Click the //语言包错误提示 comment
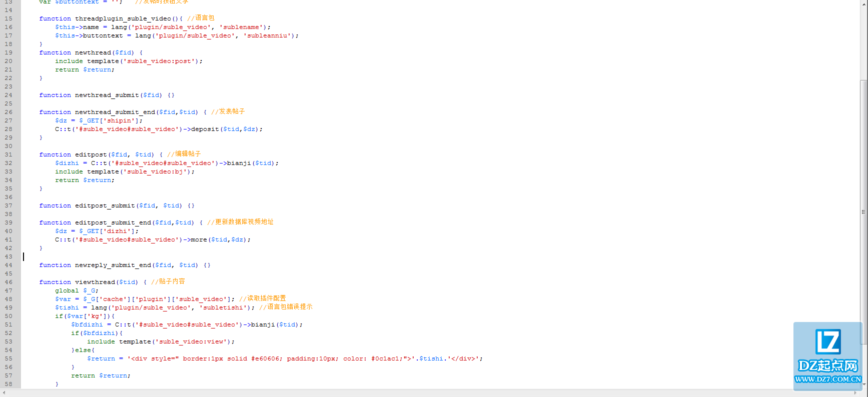The image size is (868, 397). click(286, 307)
